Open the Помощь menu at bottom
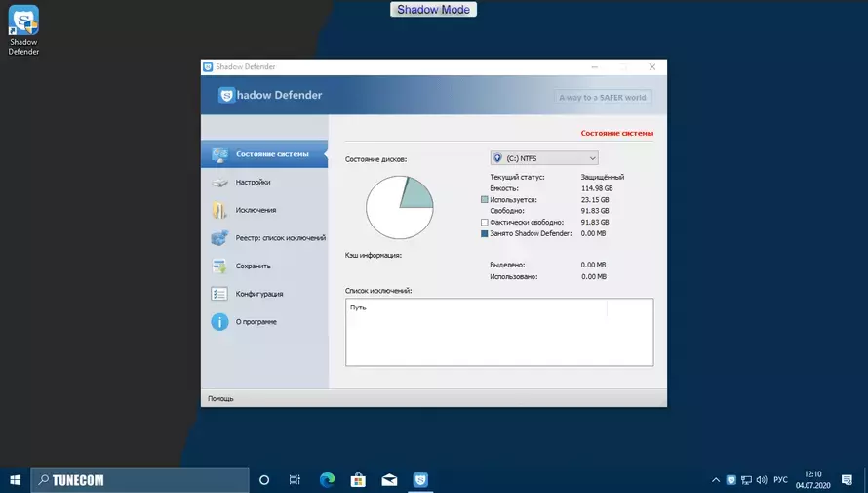Screen dimensions: 868x493 point(220,399)
